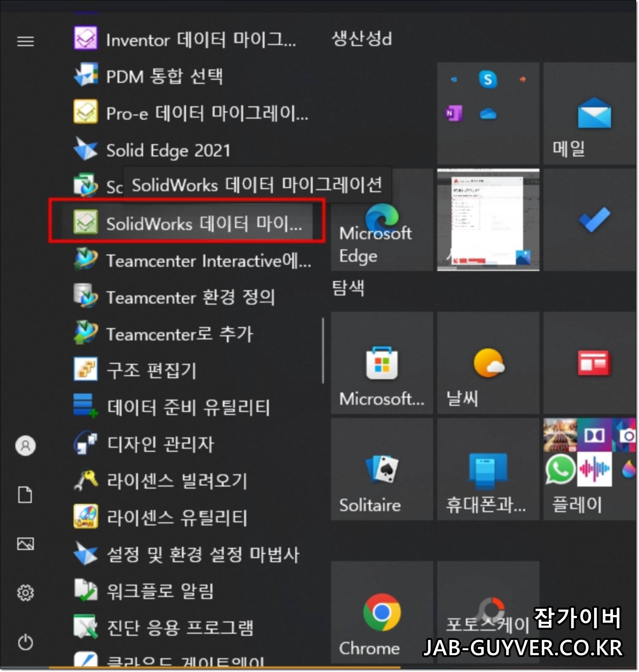Select the 'Solid Edge 2021' label text
The image size is (639, 672).
169,151
